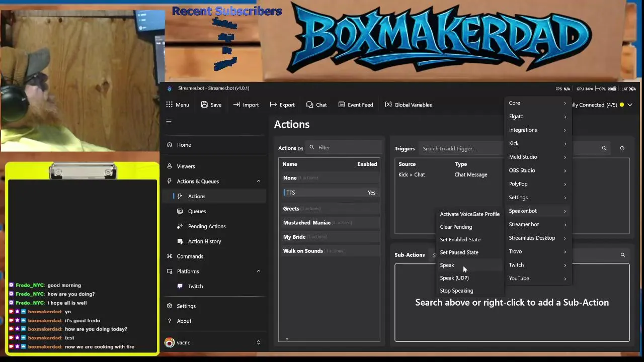This screenshot has width=644, height=362.
Task: Click the triggers search magnifier icon
Action: 604,148
